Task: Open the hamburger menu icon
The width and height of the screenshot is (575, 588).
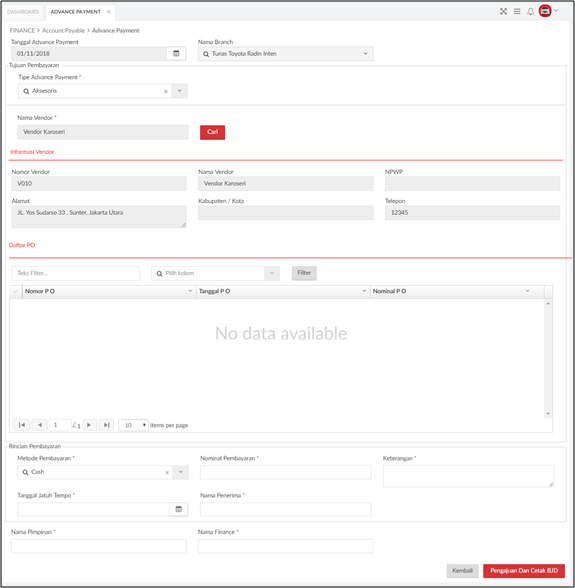Action: [517, 12]
